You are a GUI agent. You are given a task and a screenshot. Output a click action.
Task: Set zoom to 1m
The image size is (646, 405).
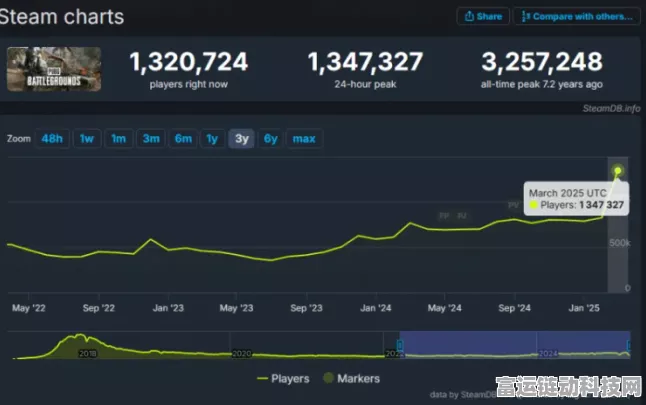coord(119,138)
